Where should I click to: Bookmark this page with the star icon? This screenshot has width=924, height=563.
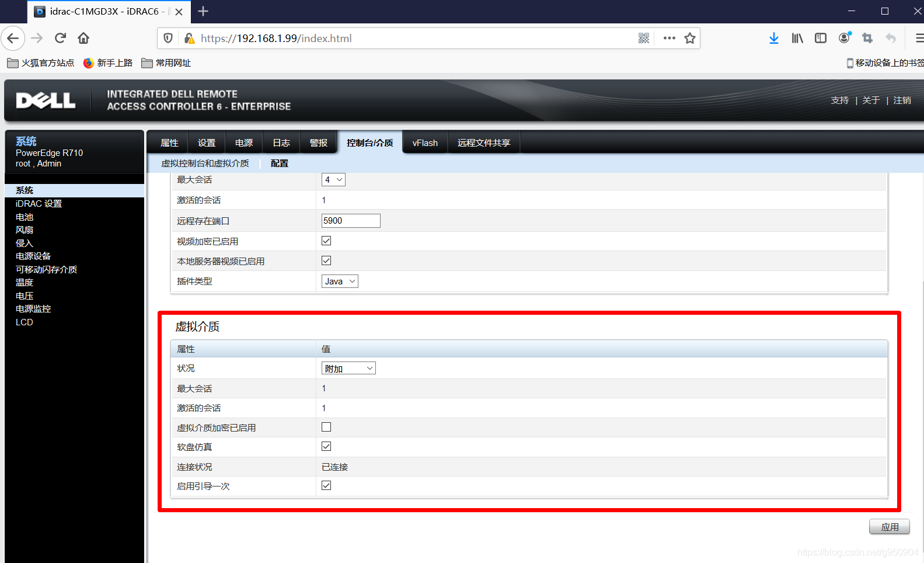[x=690, y=39]
